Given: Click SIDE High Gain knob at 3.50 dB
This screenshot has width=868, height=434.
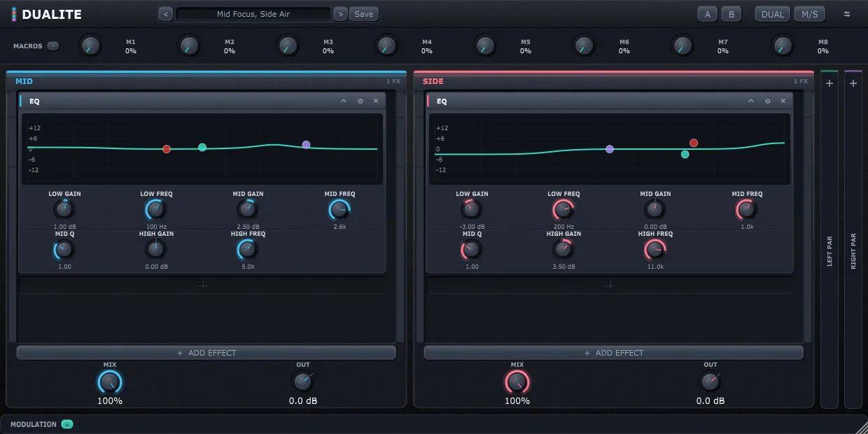Looking at the screenshot, I should (563, 249).
